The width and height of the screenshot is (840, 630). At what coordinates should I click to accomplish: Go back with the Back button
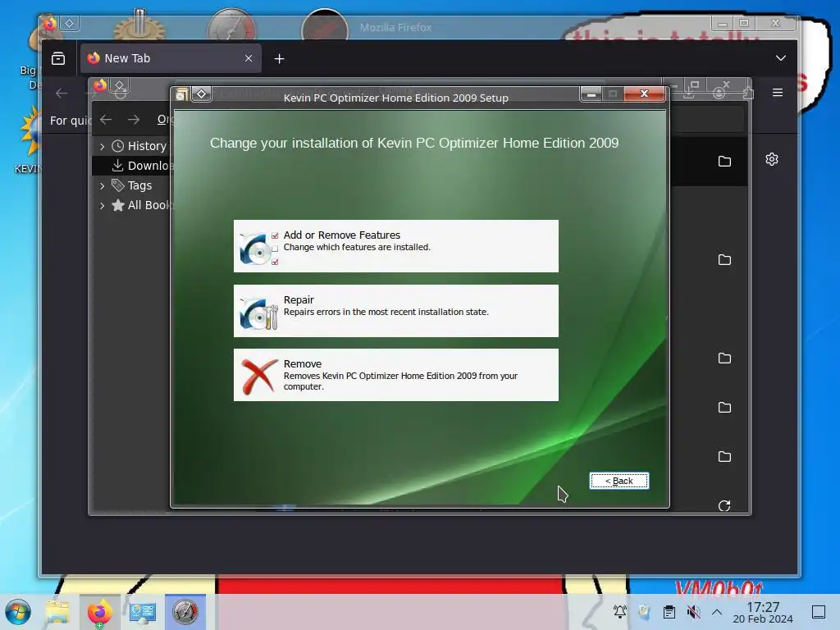pyautogui.click(x=619, y=481)
